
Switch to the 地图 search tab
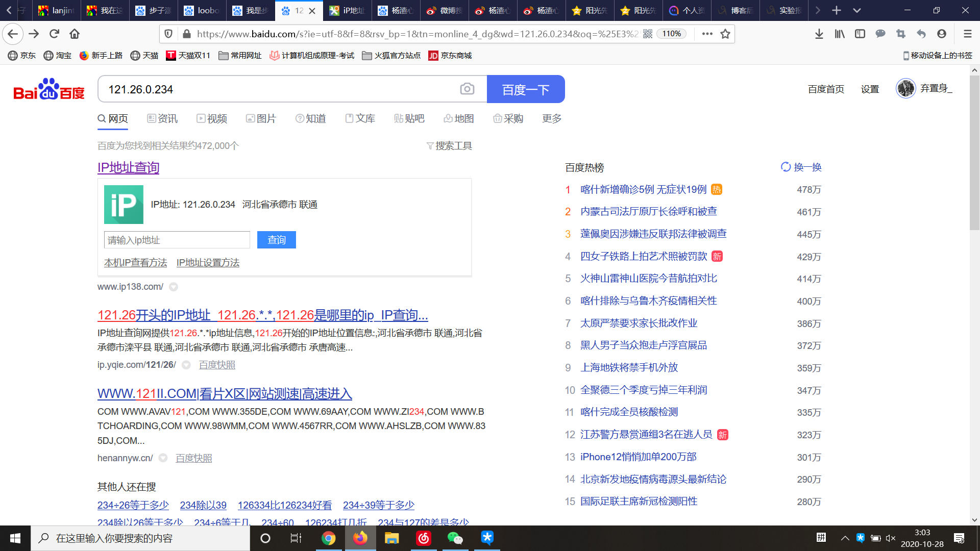point(459,118)
